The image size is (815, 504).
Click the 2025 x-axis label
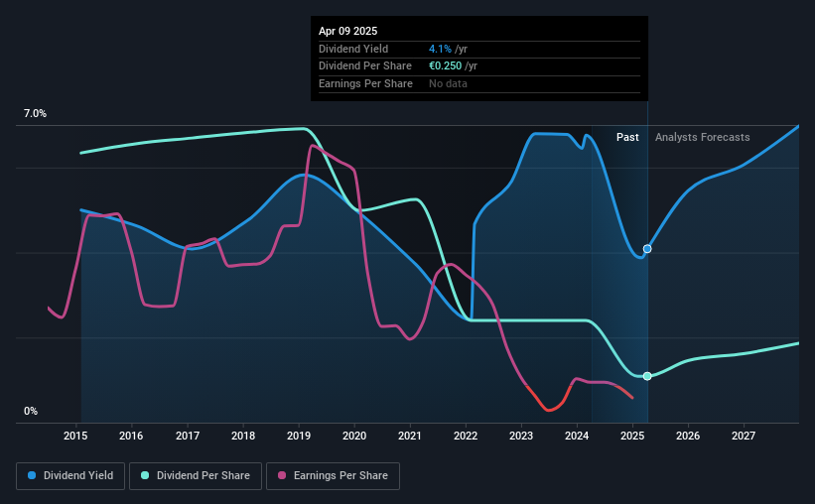[632, 436]
